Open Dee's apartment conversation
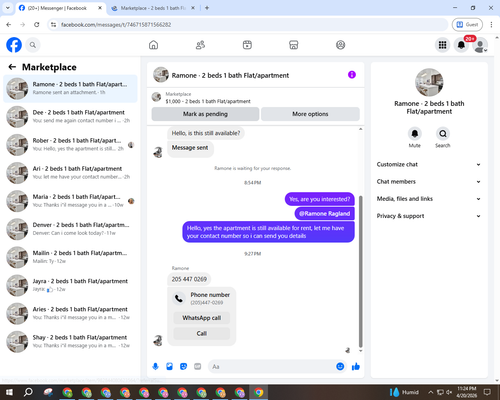This screenshot has width=500, height=400. coord(70,117)
